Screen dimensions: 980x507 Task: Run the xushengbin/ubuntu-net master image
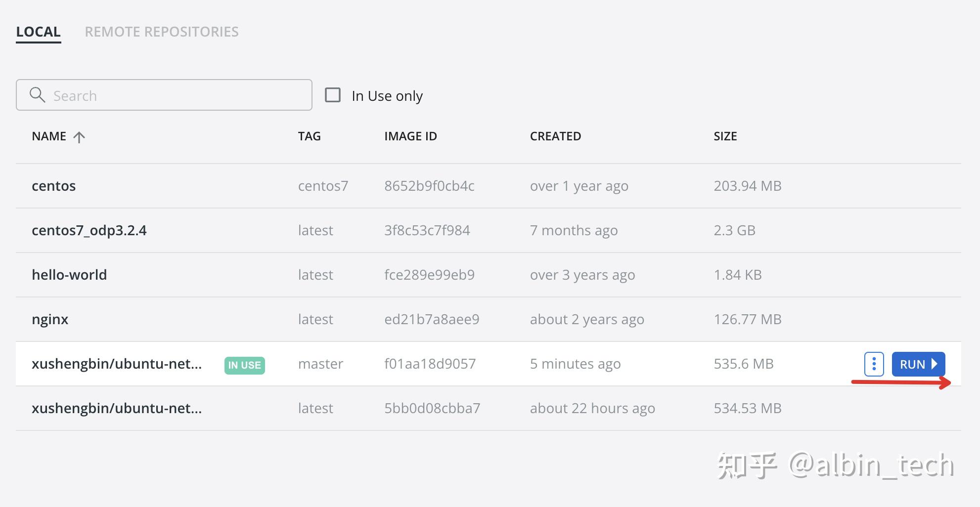pyautogui.click(x=918, y=364)
